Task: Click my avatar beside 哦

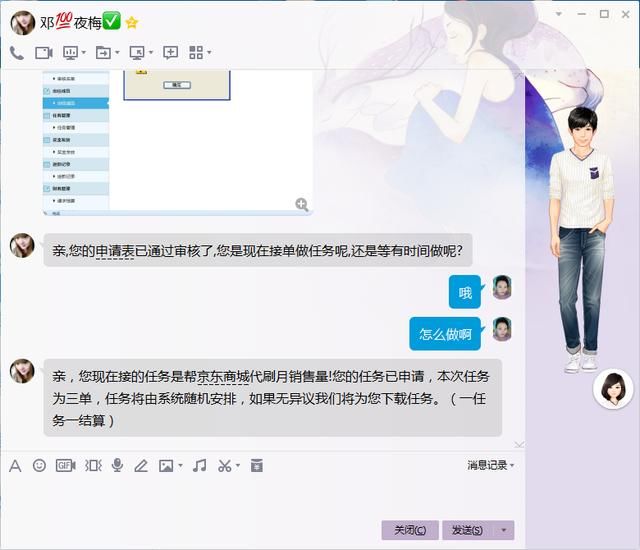Action: (502, 287)
